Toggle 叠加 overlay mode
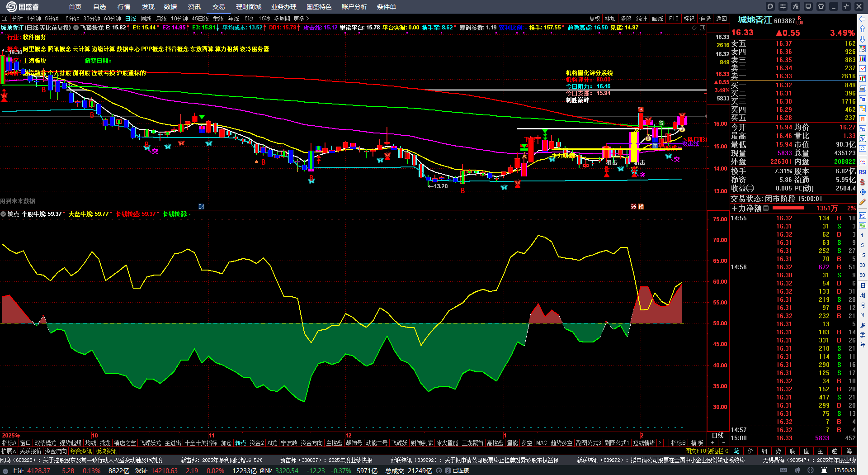The height and width of the screenshot is (475, 868). pos(610,19)
